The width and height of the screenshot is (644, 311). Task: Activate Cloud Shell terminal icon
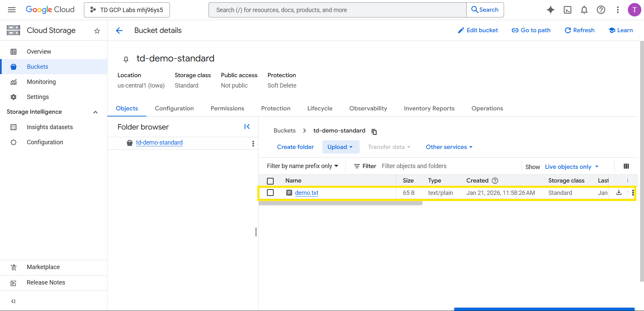pyautogui.click(x=567, y=10)
